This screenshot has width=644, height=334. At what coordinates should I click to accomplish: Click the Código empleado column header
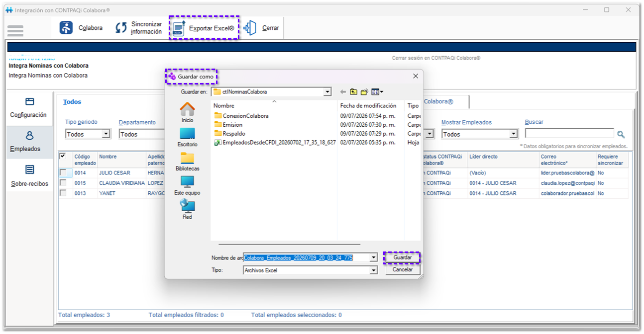tap(85, 160)
